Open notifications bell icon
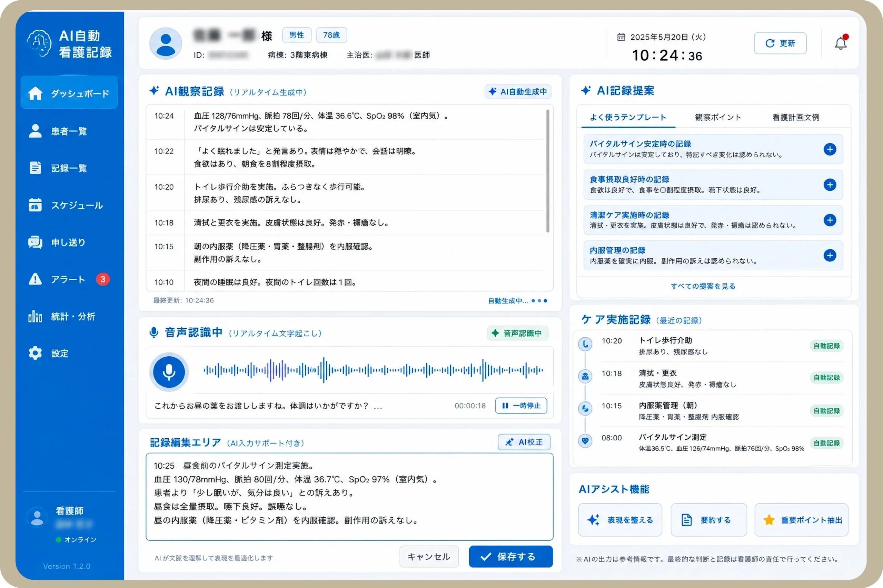 (x=841, y=43)
